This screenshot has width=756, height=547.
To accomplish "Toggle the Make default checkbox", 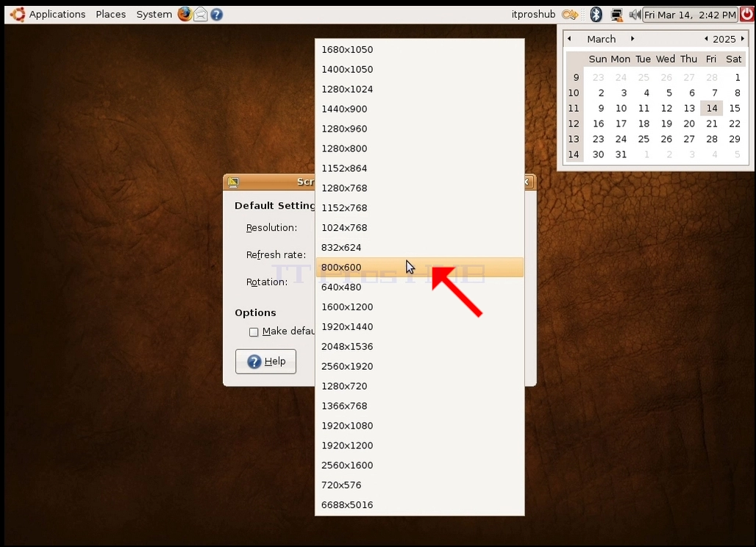I will tap(254, 332).
